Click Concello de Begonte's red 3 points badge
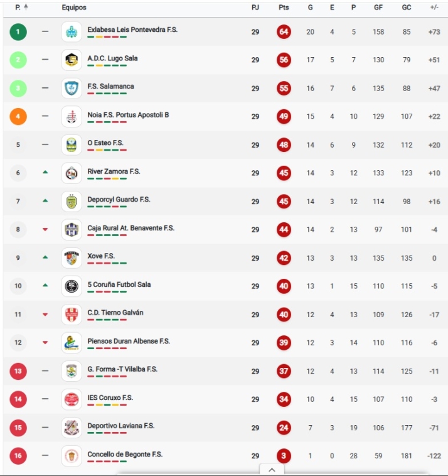448x476 pixels. 284,456
